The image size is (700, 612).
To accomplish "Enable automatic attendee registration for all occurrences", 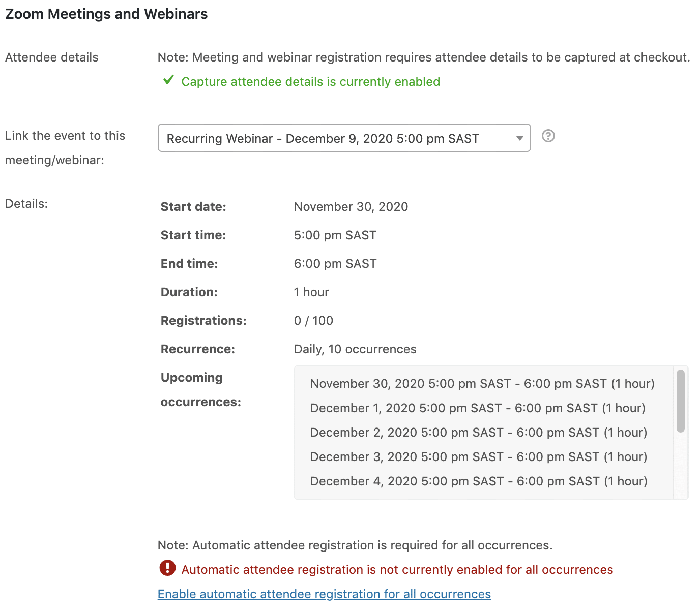I will (x=324, y=594).
